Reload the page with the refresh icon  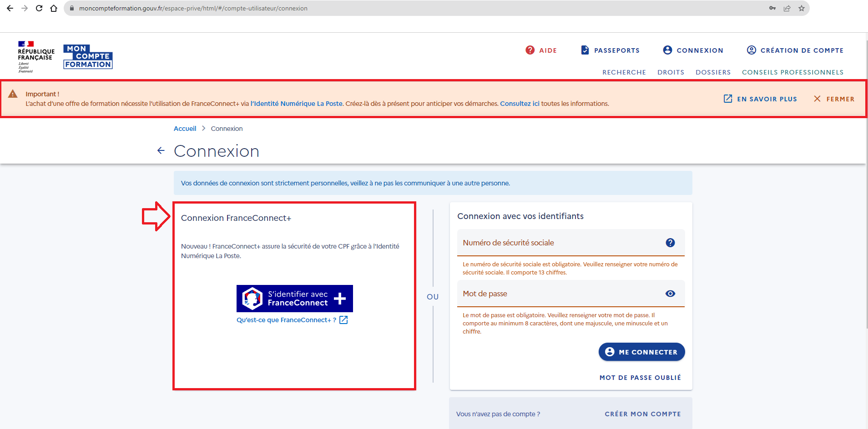pyautogui.click(x=39, y=8)
